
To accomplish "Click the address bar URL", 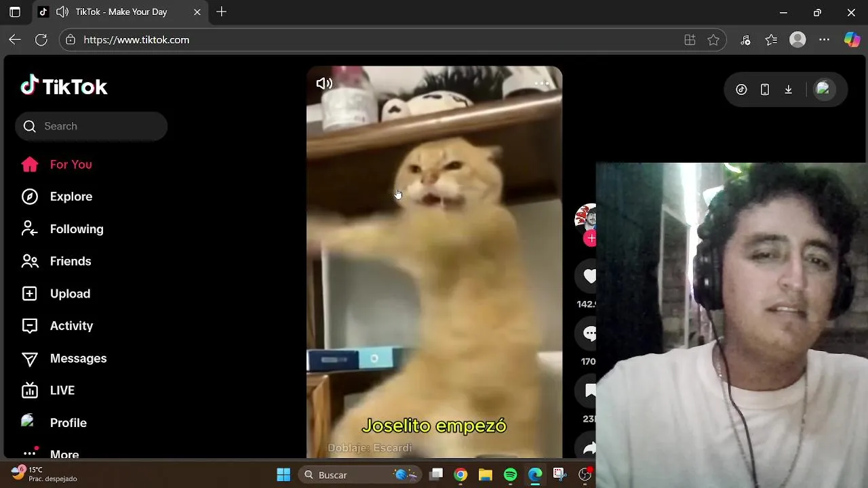I will [x=136, y=40].
